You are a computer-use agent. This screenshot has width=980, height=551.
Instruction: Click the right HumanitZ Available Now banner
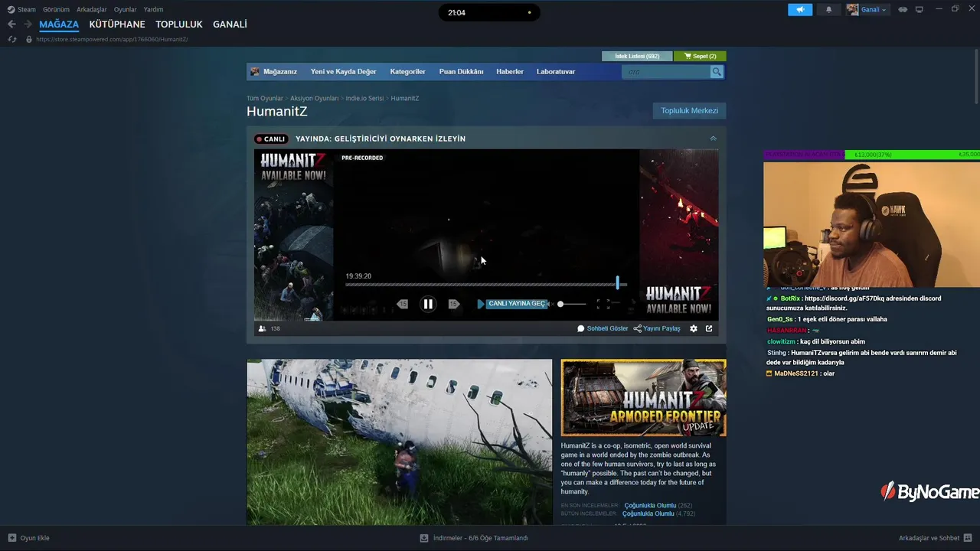point(679,235)
